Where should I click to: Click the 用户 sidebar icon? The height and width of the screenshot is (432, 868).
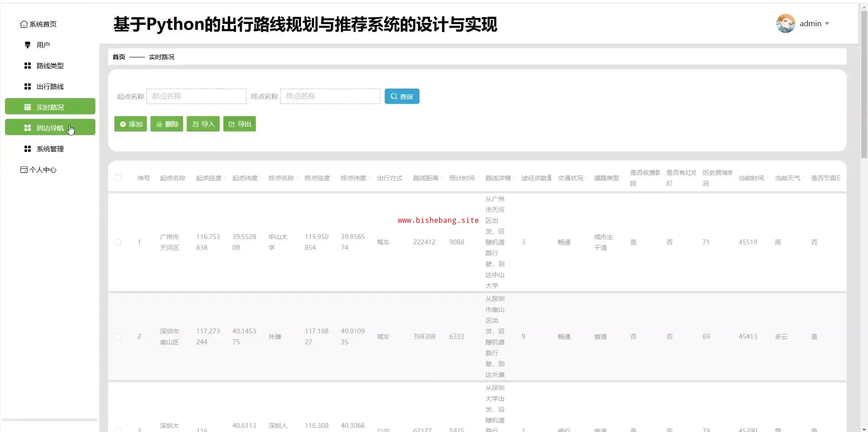28,45
